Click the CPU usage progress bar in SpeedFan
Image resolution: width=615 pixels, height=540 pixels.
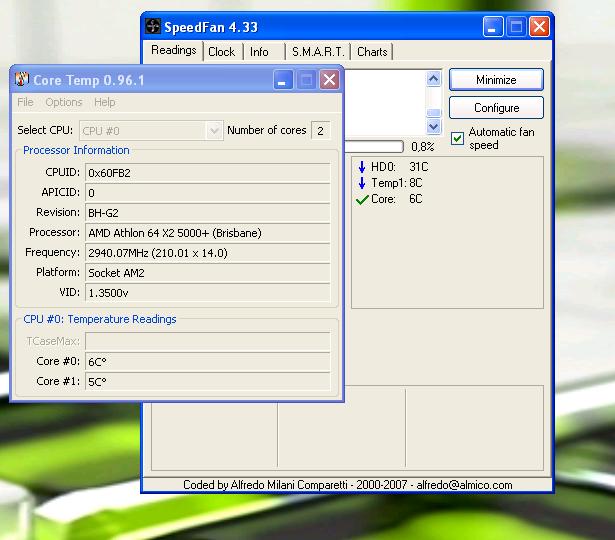click(373, 147)
